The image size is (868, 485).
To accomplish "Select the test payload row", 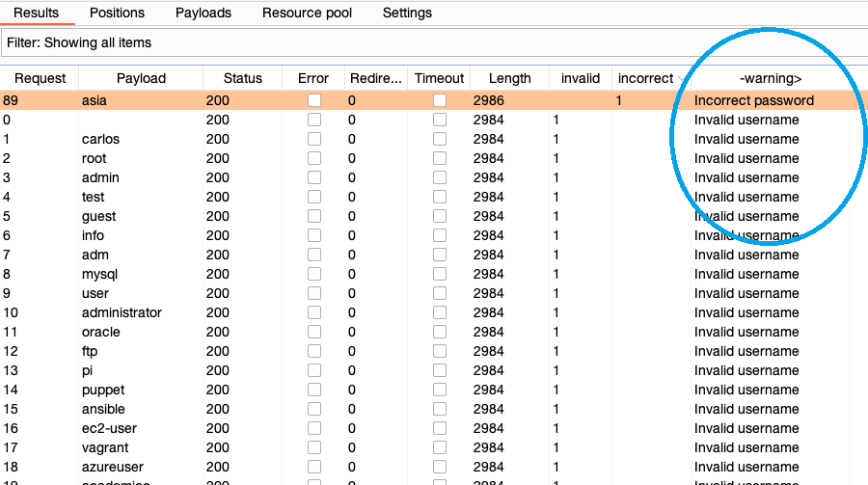I will 434,197.
